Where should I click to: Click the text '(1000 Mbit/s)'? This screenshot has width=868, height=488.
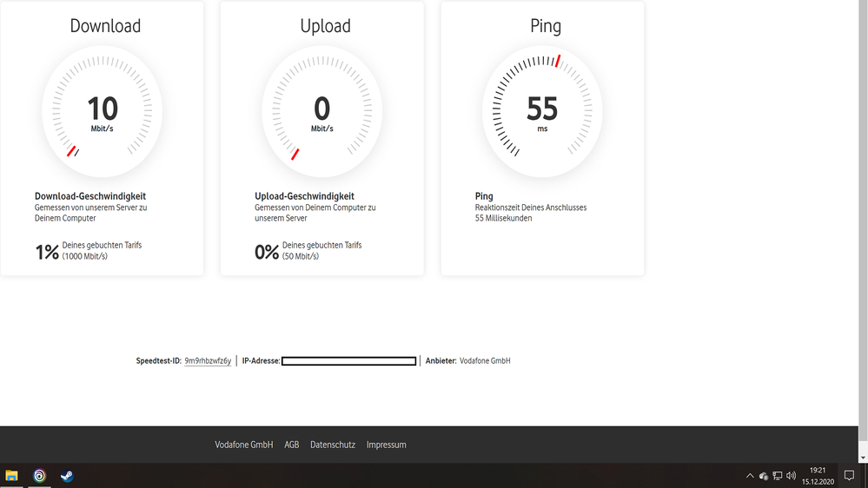tap(84, 256)
